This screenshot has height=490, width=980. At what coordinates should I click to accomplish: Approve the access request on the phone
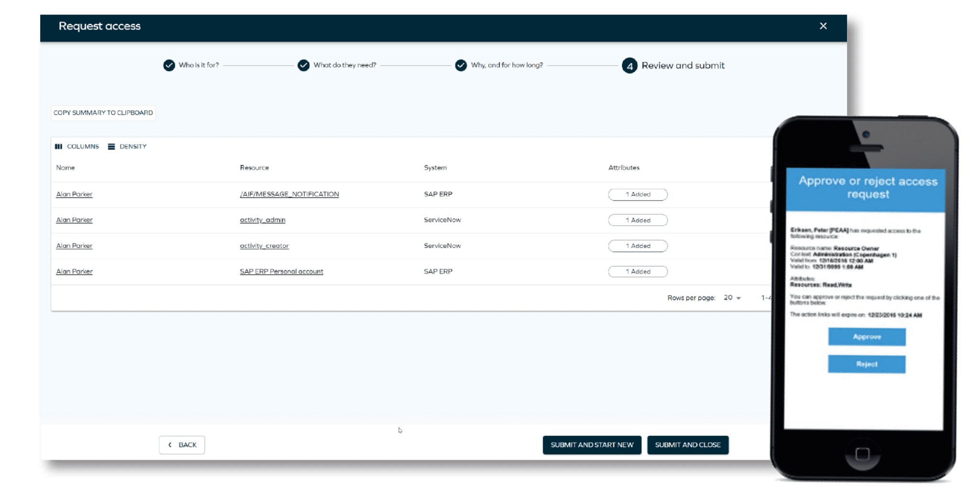pos(867,337)
